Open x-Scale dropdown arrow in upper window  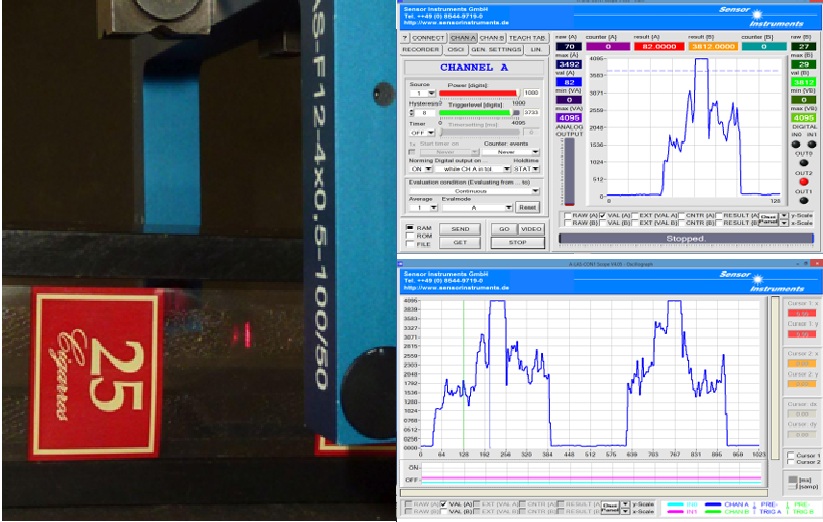784,223
